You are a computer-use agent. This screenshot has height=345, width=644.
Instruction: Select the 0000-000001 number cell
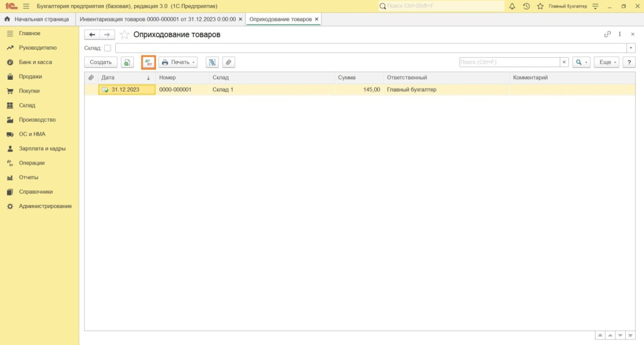point(182,90)
